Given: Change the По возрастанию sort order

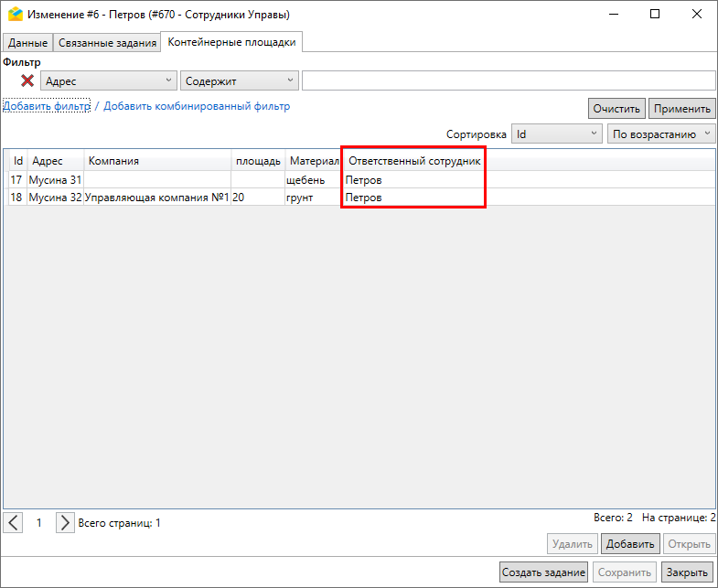Looking at the screenshot, I should [x=660, y=134].
